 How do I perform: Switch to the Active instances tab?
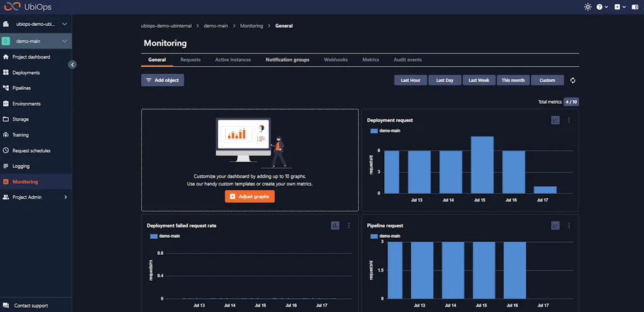click(x=233, y=60)
